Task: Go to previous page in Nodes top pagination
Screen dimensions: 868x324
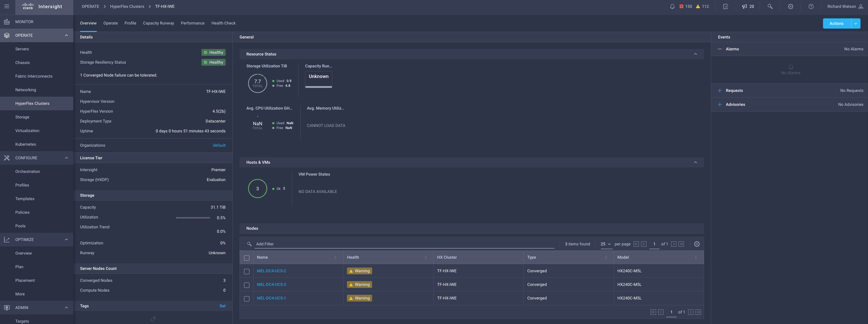Action: click(644, 244)
